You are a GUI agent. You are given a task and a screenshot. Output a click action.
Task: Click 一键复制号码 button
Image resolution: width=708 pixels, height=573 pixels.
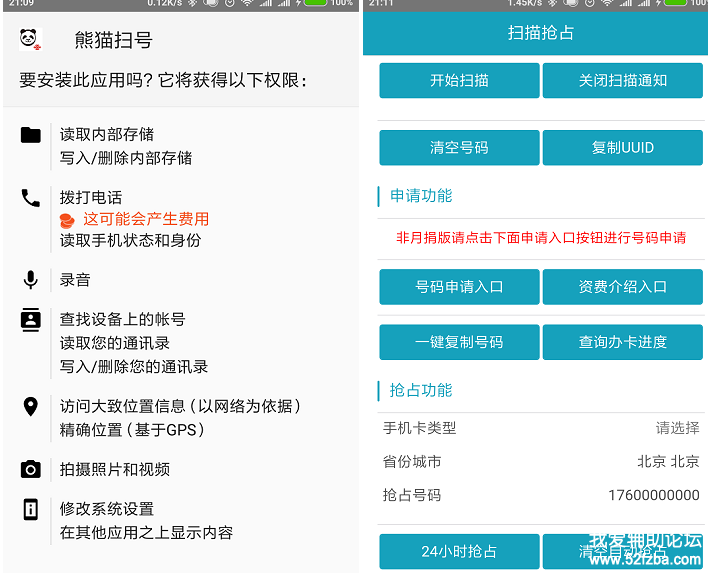pos(459,342)
